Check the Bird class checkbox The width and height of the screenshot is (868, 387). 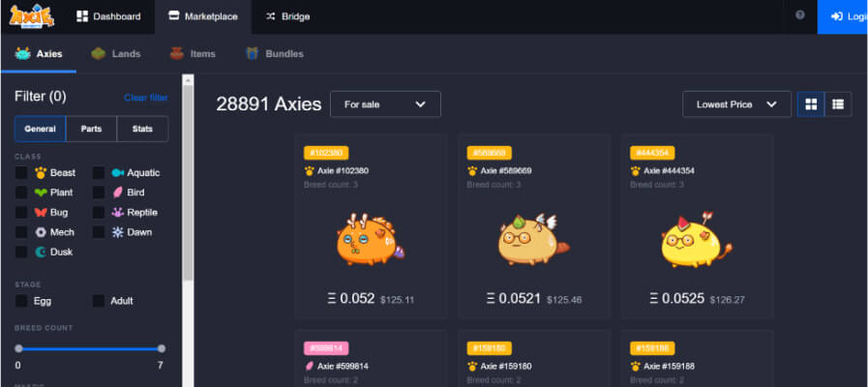(x=99, y=193)
